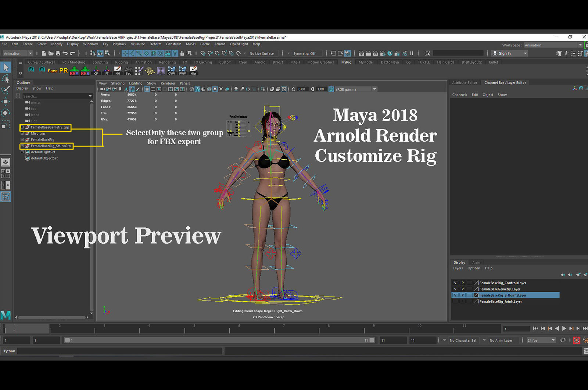The image size is (588, 390).
Task: Switch to the Anim layer tab
Action: [476, 262]
